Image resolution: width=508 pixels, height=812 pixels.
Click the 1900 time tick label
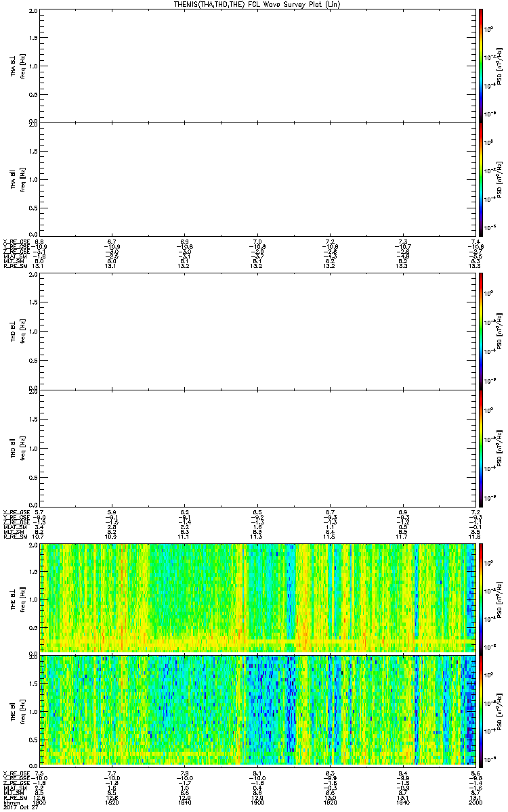point(258,803)
